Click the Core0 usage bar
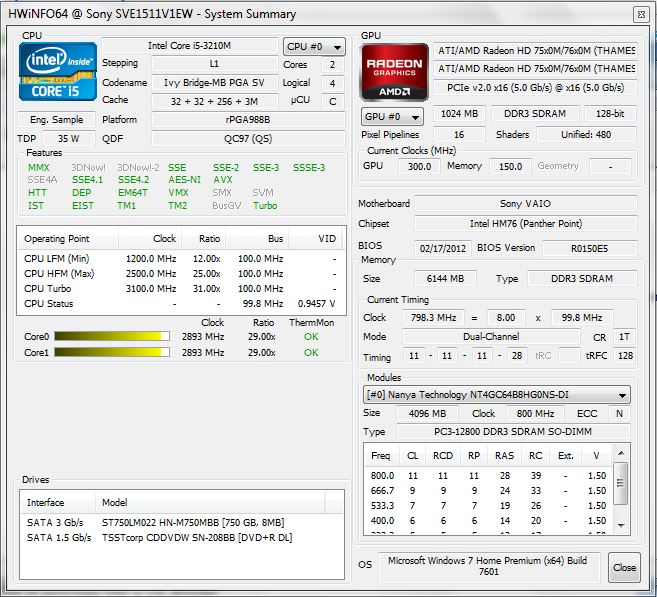 point(112,336)
